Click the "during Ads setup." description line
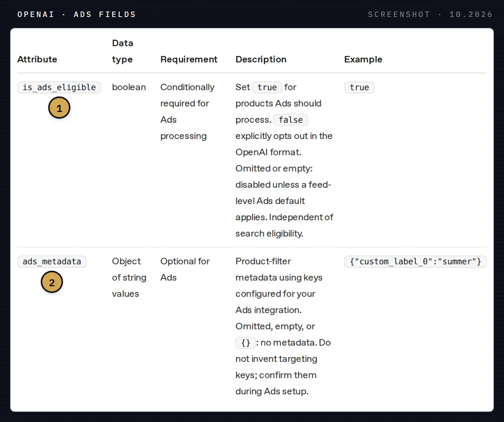The width and height of the screenshot is (504, 422). click(272, 392)
